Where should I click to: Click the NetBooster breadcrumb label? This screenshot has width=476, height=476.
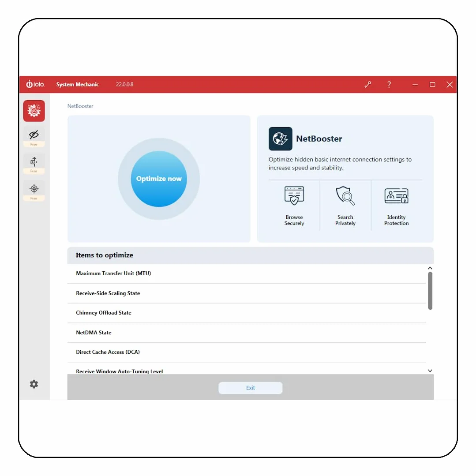(x=80, y=106)
